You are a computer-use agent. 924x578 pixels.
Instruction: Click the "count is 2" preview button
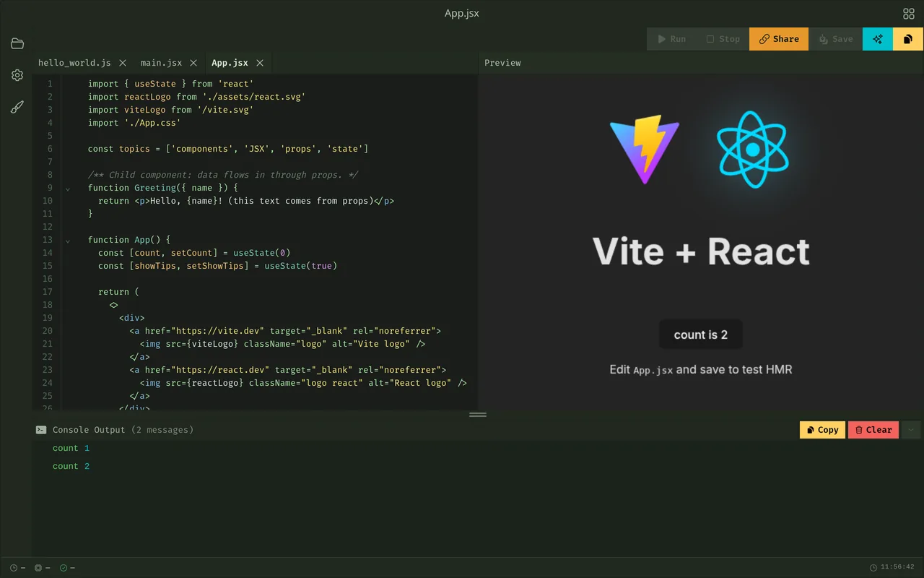[x=701, y=335]
